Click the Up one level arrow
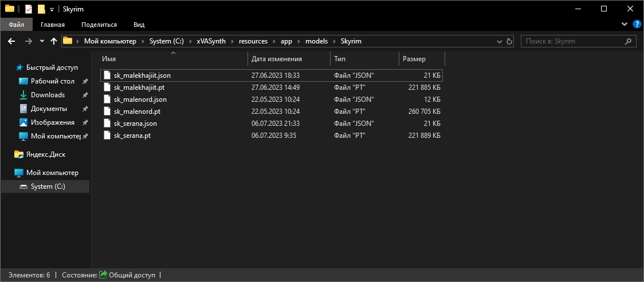Screen dimensions: 644x282 (54, 41)
